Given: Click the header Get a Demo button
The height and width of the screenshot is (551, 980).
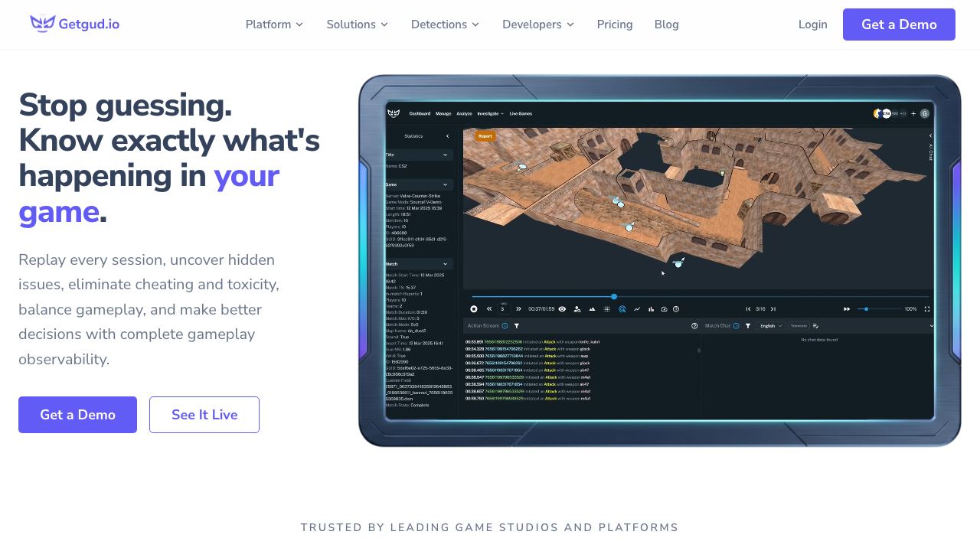Looking at the screenshot, I should (x=899, y=24).
